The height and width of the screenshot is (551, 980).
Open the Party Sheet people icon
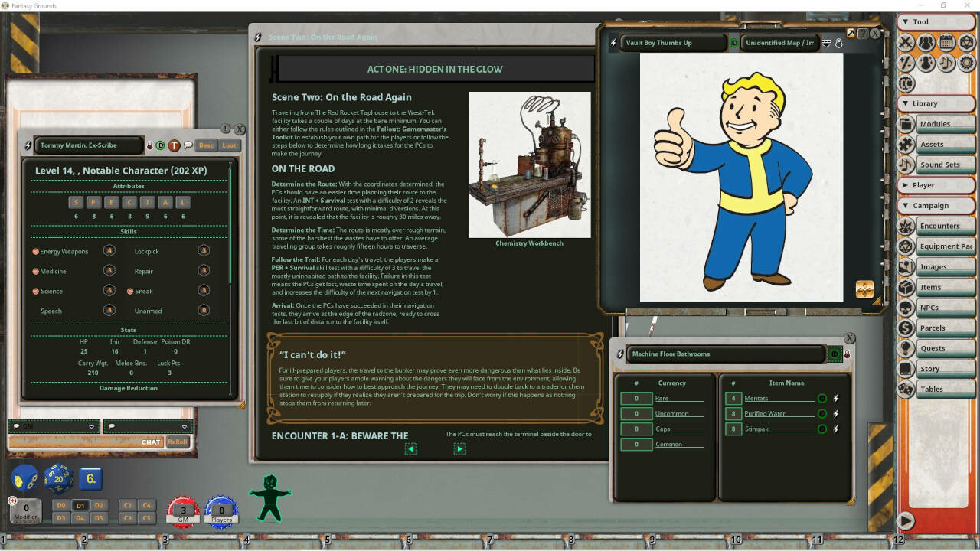926,43
